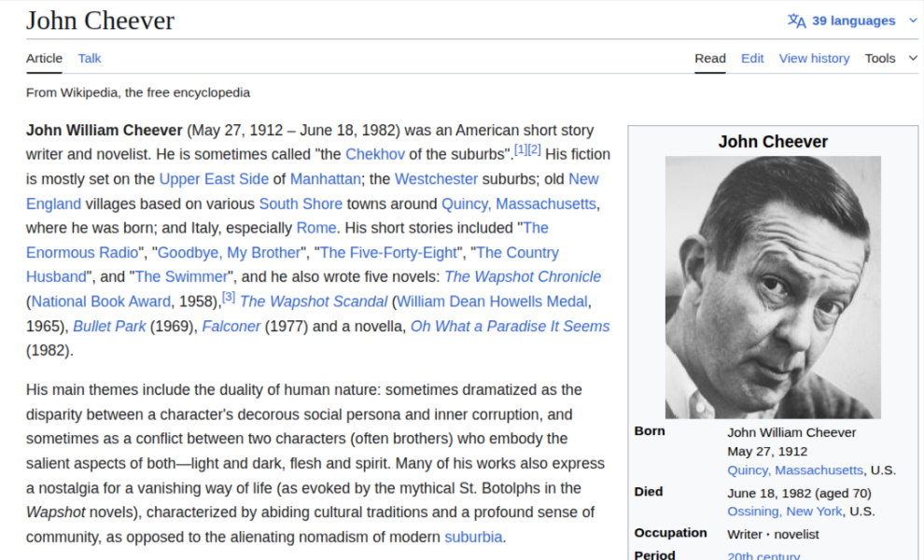This screenshot has width=924, height=560.
Task: Follow the Chekhov link
Action: (x=375, y=154)
